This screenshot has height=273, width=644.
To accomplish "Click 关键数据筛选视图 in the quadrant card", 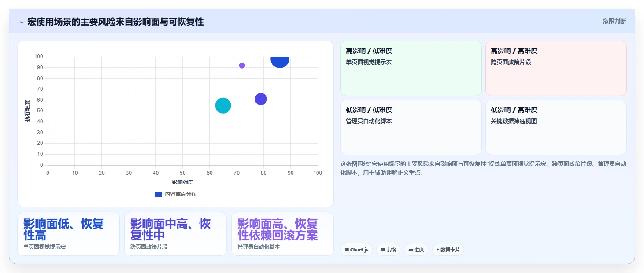I will click(514, 121).
